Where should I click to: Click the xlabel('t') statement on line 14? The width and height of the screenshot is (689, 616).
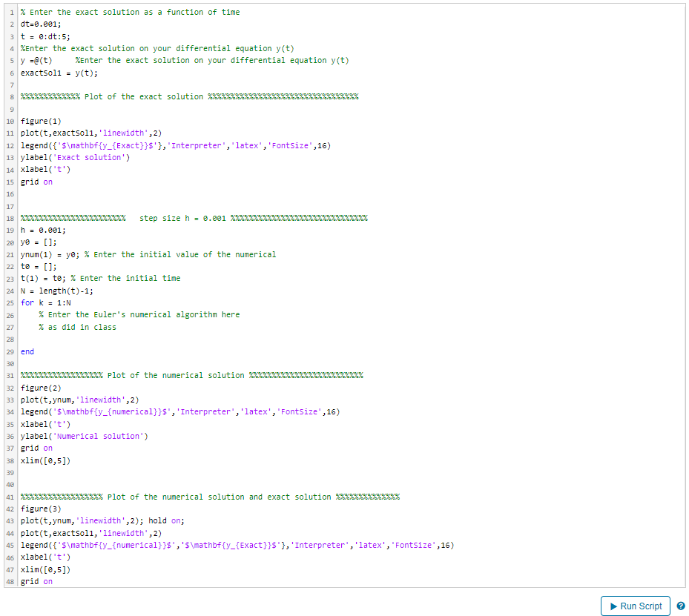pos(44,169)
